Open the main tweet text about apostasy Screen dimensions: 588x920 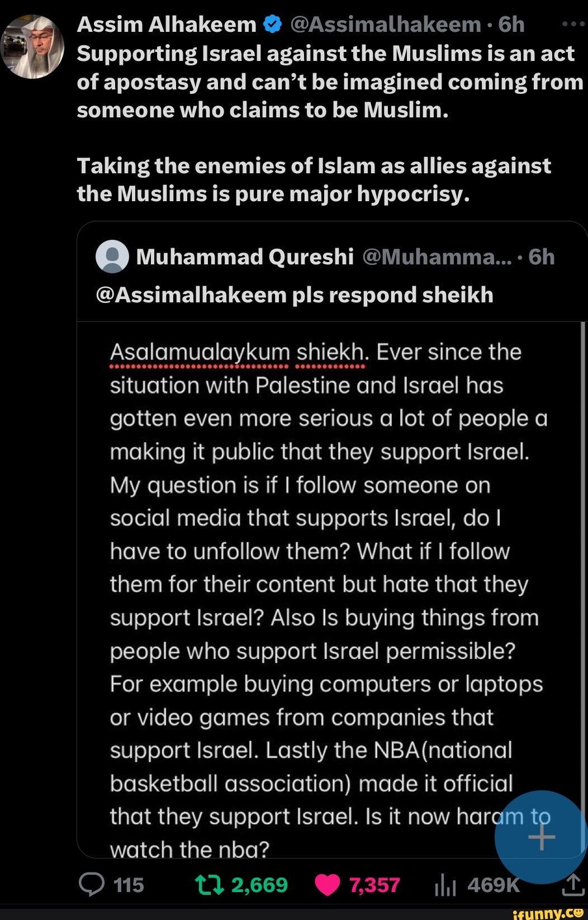pos(330,124)
